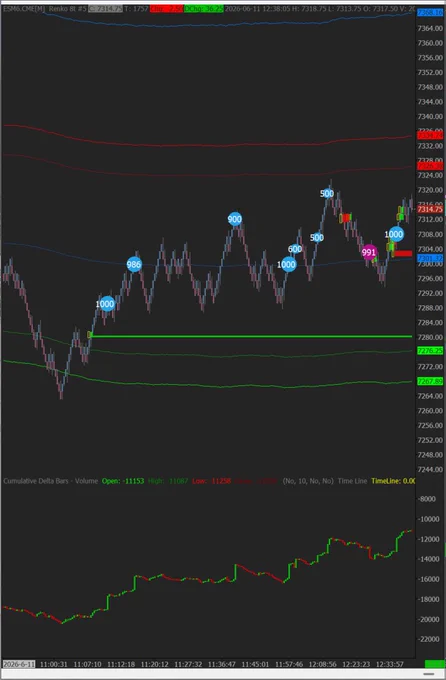Viewport: 446px width, 680px height.
Task: Click the yellow TimeLine: 0.00 label
Action: click(x=393, y=481)
